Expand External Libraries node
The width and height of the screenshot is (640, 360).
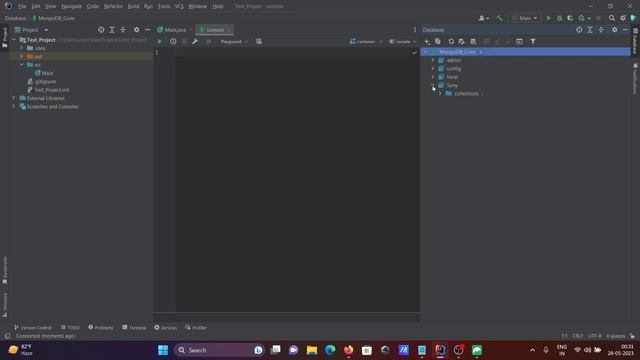[13, 98]
